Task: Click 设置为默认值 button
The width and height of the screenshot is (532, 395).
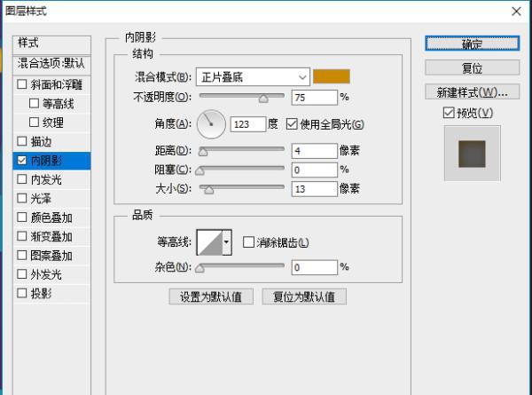Action: (x=211, y=296)
